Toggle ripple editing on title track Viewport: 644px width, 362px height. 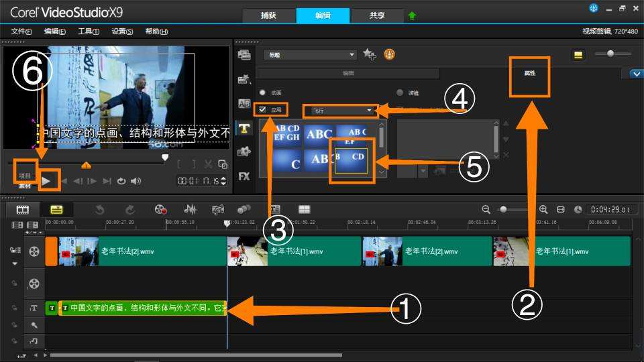pyautogui.click(x=14, y=308)
